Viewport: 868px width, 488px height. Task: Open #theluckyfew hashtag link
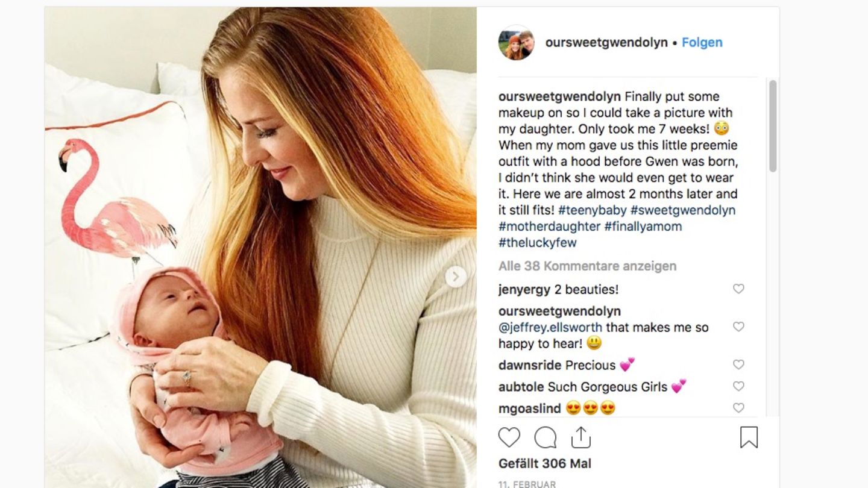point(538,243)
